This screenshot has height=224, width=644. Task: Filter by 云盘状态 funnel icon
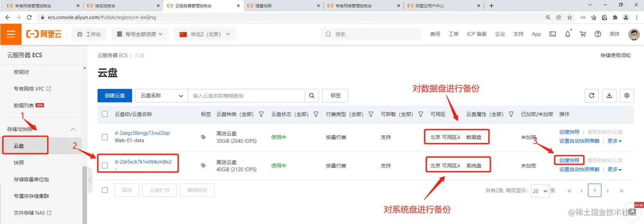tap(316, 114)
